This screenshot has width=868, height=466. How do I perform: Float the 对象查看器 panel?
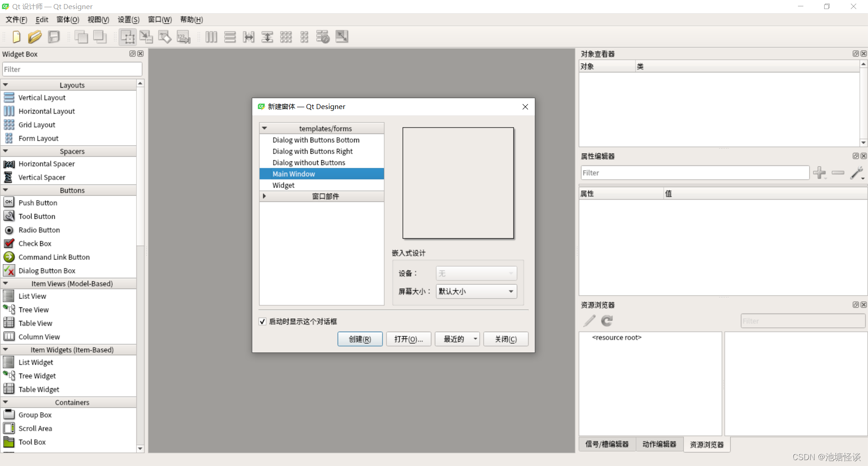(x=855, y=53)
